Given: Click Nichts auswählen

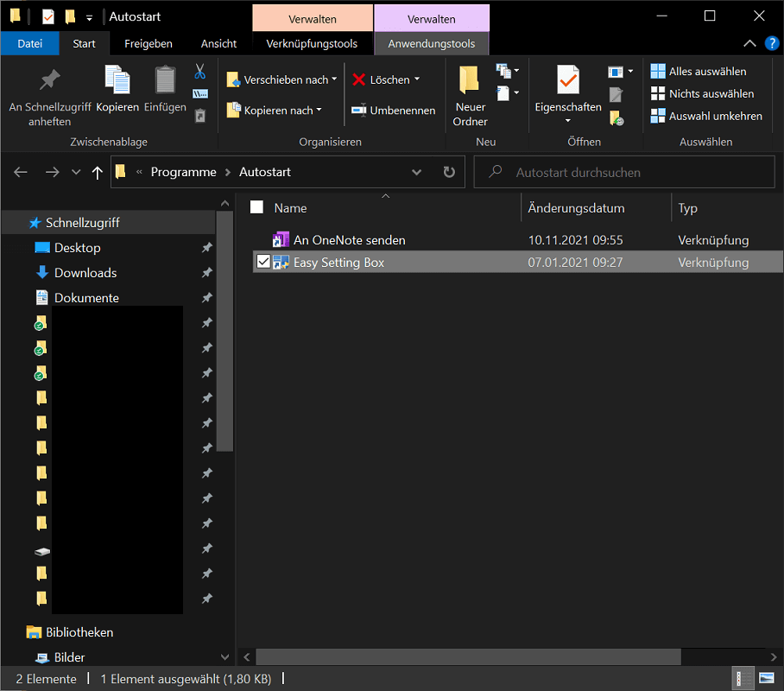Looking at the screenshot, I should 702,93.
